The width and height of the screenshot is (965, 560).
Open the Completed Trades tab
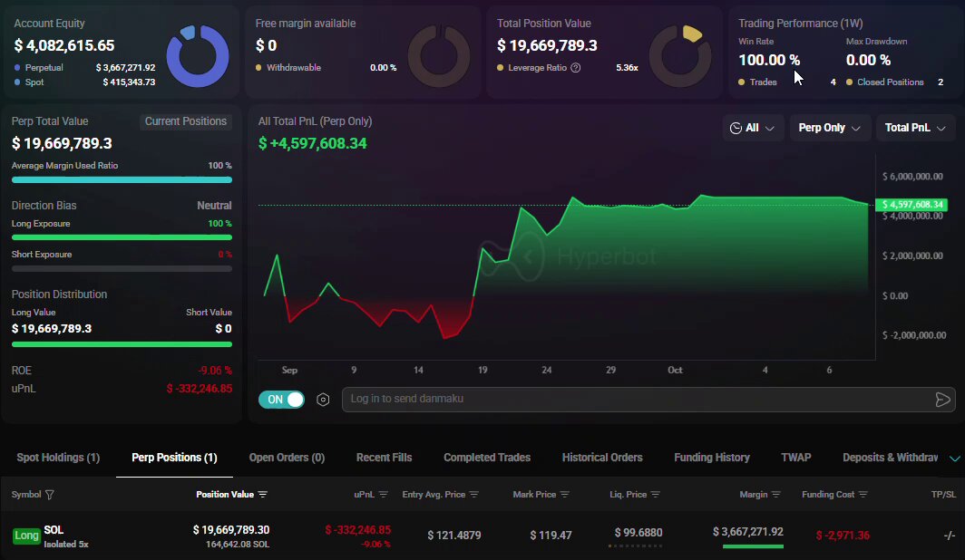[487, 458]
